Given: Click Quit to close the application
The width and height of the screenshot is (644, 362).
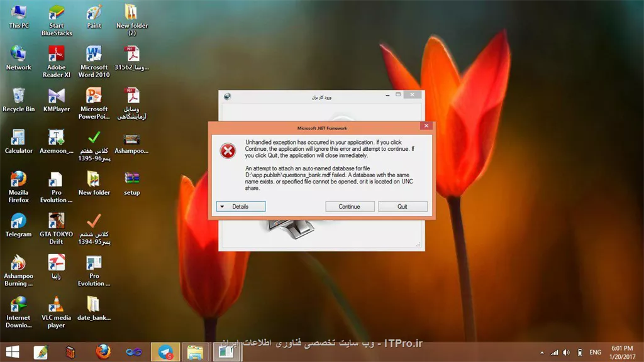Looking at the screenshot, I should 402,206.
